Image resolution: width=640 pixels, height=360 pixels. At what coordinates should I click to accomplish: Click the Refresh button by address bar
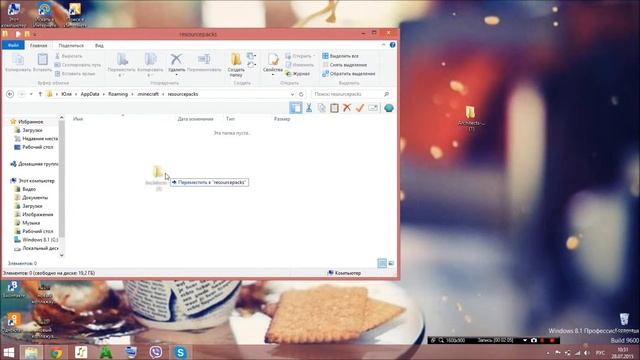point(301,94)
